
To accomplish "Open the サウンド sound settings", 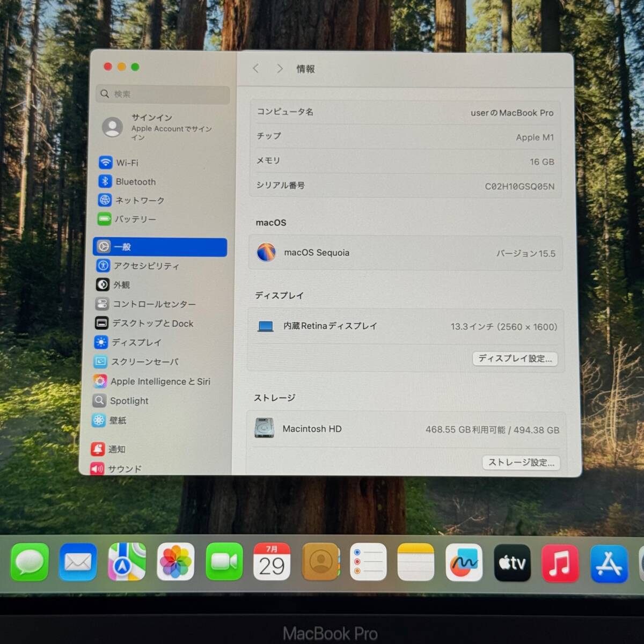I will [x=116, y=469].
